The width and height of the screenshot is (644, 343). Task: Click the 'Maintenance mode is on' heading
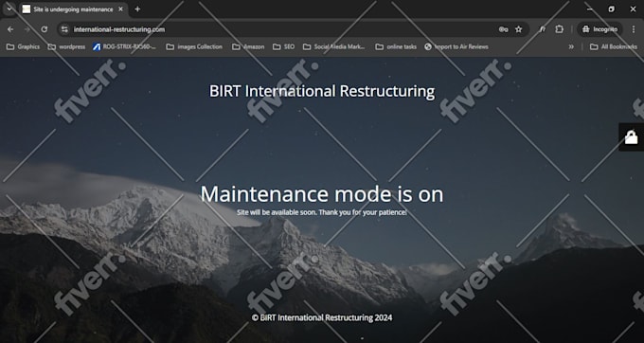point(322,194)
